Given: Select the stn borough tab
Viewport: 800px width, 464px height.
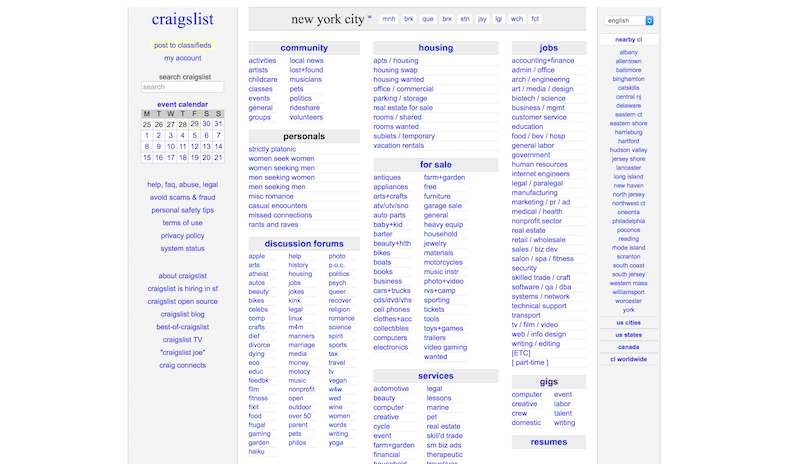Looking at the screenshot, I should pos(465,19).
